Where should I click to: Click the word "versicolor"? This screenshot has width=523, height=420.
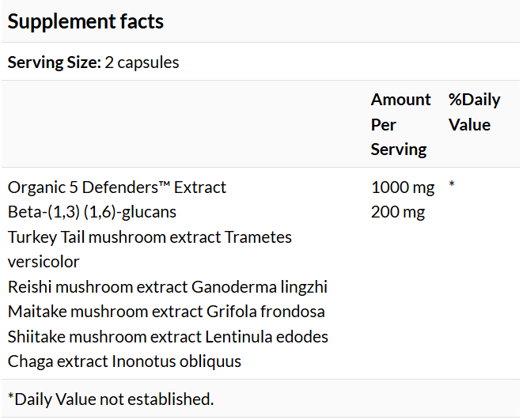(x=44, y=262)
